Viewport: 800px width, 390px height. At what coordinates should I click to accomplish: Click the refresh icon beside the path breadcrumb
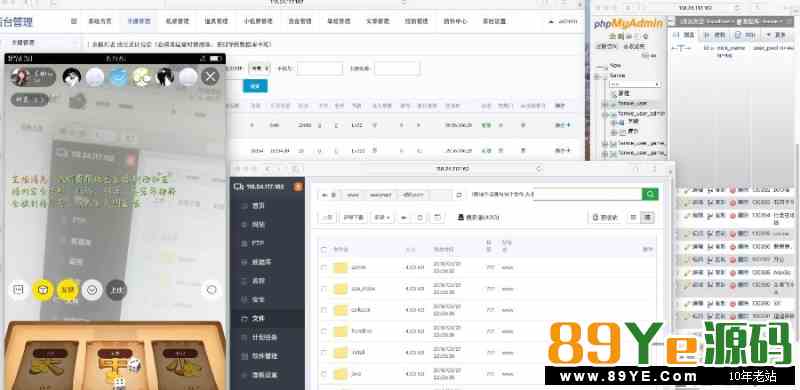coord(459,195)
